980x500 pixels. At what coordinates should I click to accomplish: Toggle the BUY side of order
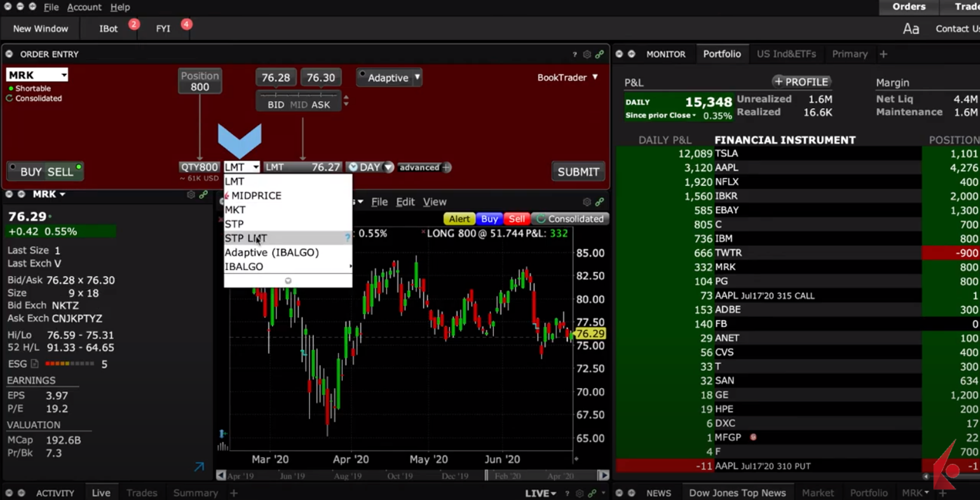(31, 172)
